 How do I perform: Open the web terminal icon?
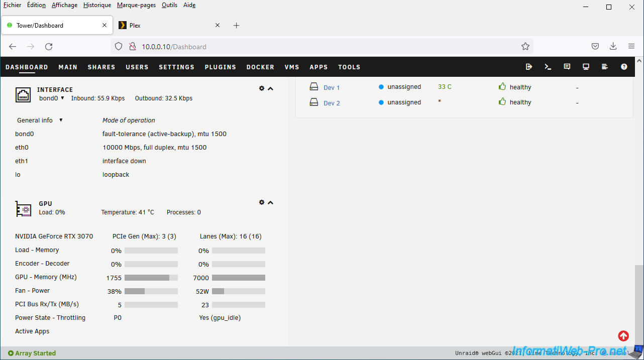[548, 67]
